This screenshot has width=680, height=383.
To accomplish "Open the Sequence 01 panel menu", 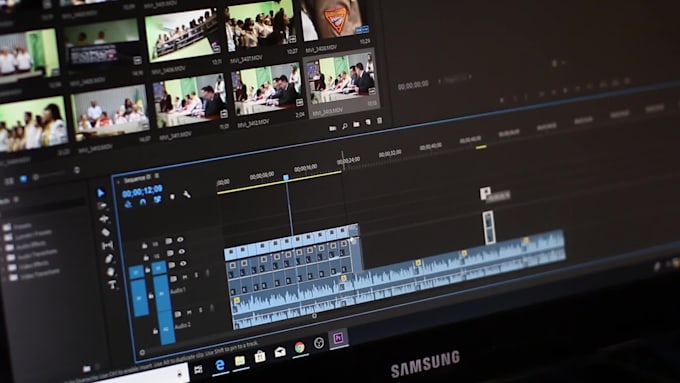I will (x=157, y=176).
